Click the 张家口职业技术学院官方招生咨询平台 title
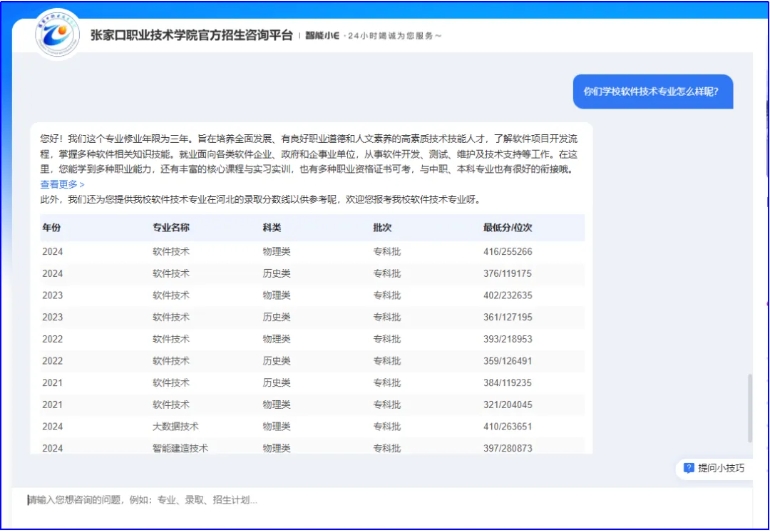770x531 pixels. point(191,35)
